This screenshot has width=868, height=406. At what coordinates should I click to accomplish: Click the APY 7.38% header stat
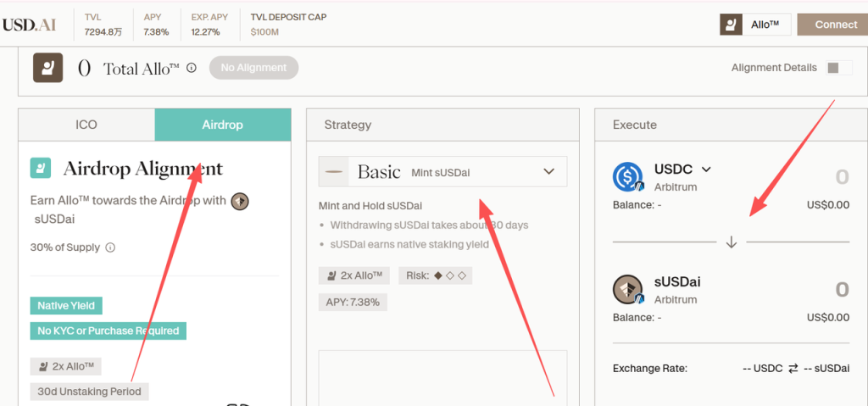point(156,25)
